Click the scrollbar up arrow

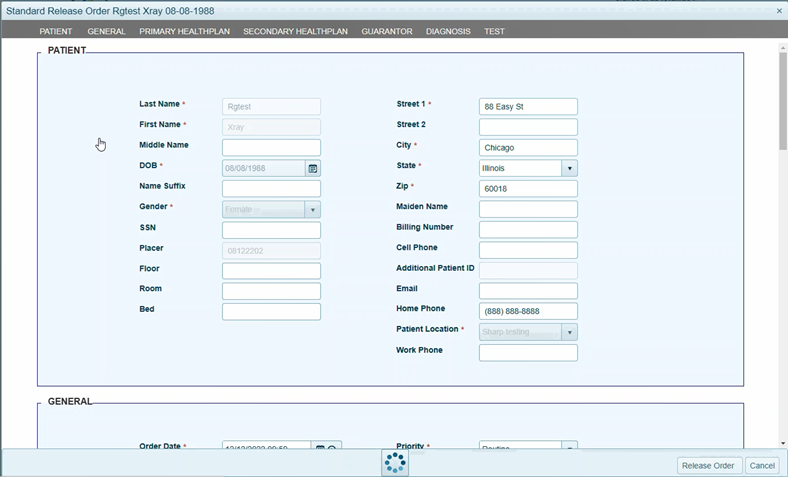[782, 46]
